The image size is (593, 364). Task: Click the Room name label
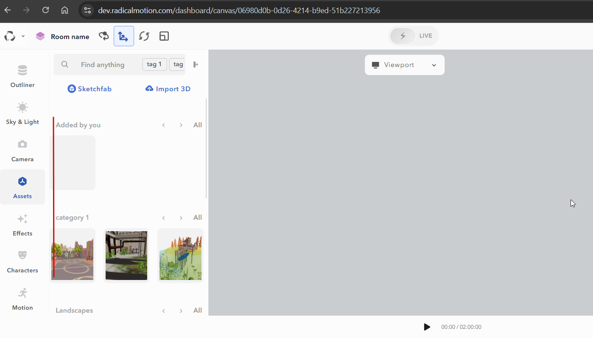70,37
